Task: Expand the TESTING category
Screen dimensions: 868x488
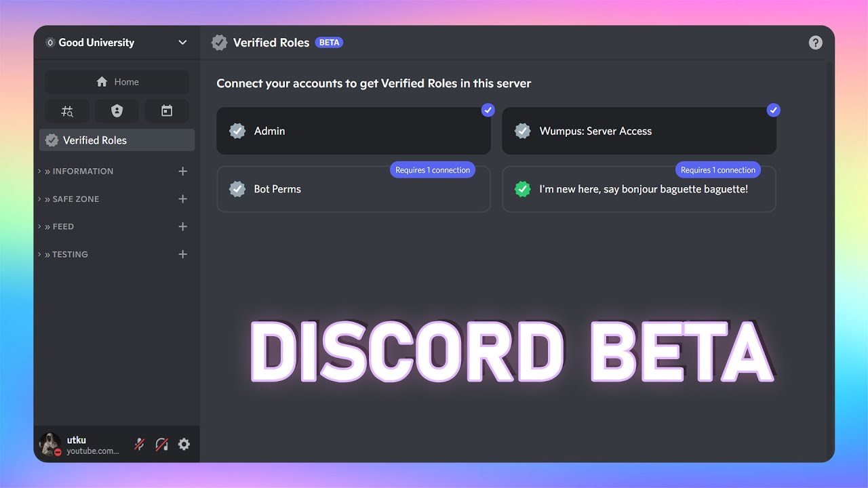Action: pos(63,255)
